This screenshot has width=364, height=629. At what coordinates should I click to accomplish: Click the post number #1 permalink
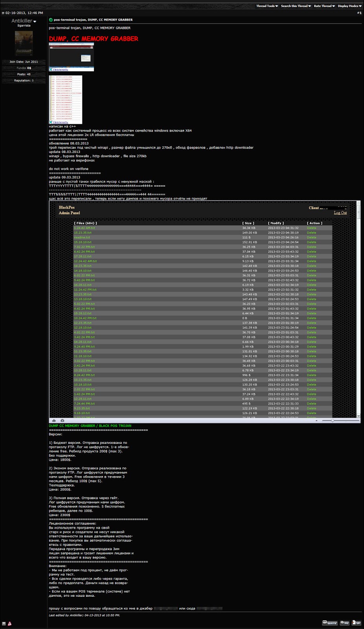pos(359,13)
